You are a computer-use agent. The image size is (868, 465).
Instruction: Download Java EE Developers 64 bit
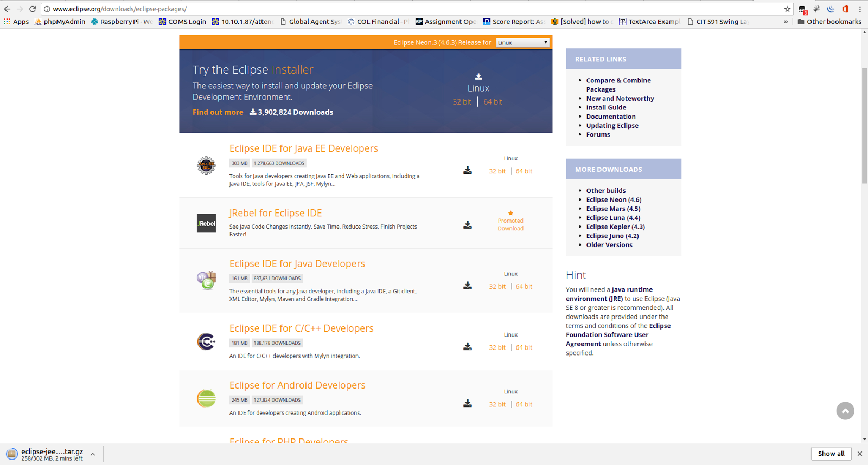[x=524, y=171]
